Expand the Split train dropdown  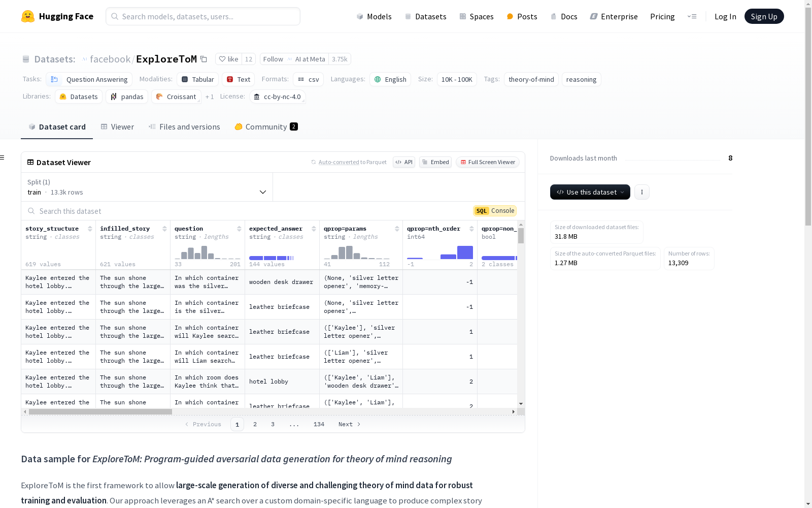tap(147, 187)
